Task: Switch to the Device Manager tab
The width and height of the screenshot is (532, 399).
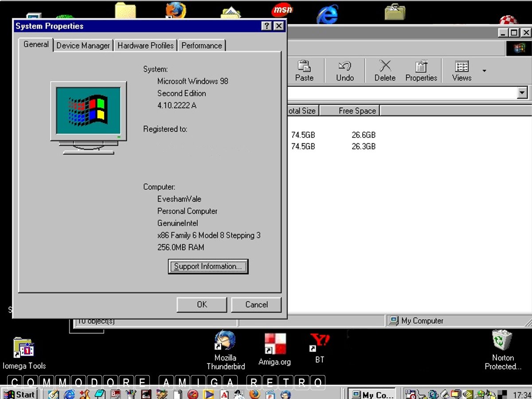Action: [x=83, y=46]
